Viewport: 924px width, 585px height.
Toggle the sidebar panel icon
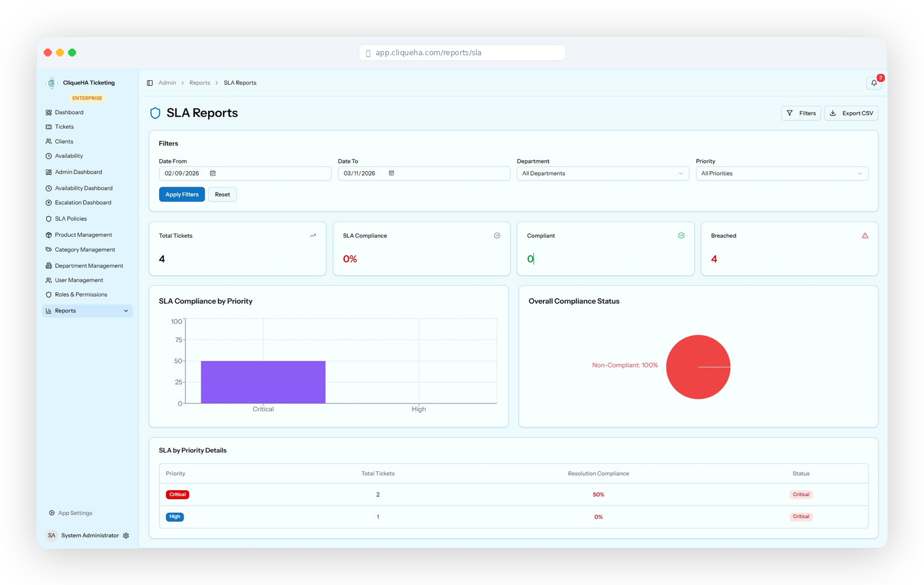click(x=150, y=83)
